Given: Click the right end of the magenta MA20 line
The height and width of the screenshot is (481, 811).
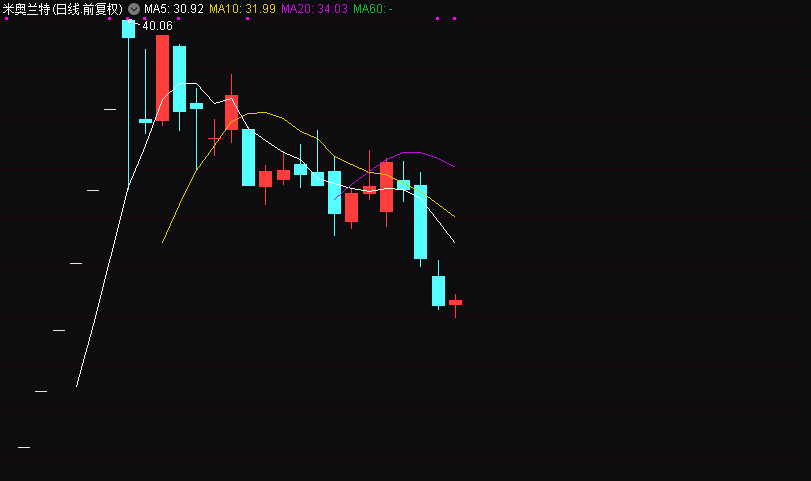Looking at the screenshot, I should click(455, 166).
